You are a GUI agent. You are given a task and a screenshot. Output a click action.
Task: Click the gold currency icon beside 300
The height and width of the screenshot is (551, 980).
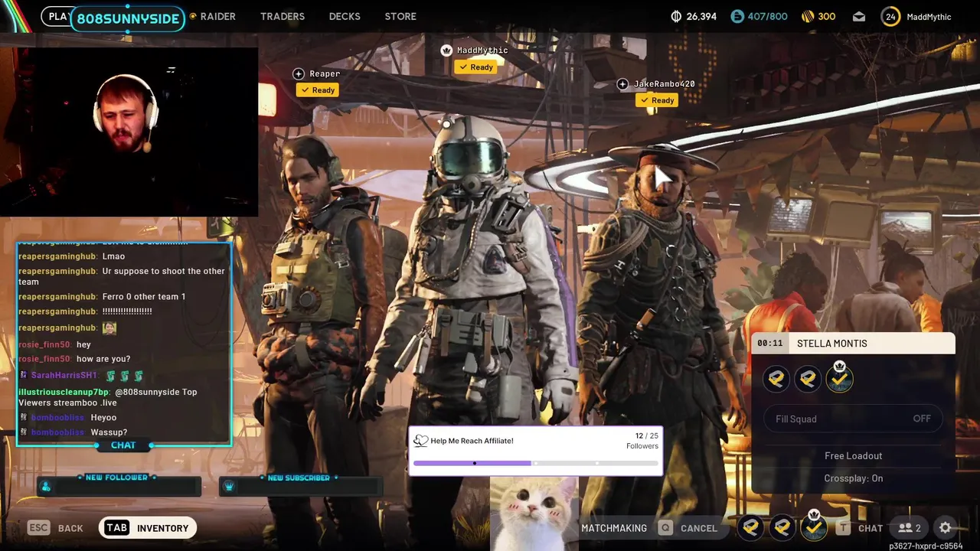coord(807,16)
